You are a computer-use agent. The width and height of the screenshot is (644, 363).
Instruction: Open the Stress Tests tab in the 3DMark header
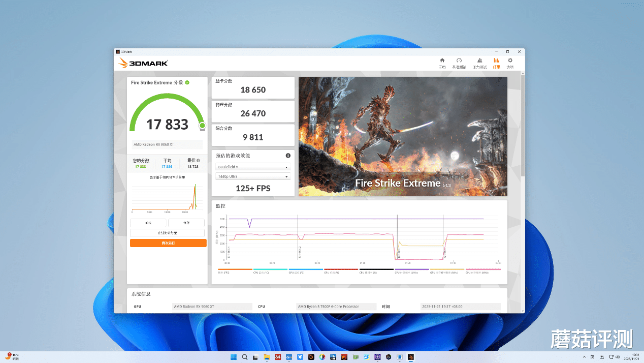[x=479, y=63]
